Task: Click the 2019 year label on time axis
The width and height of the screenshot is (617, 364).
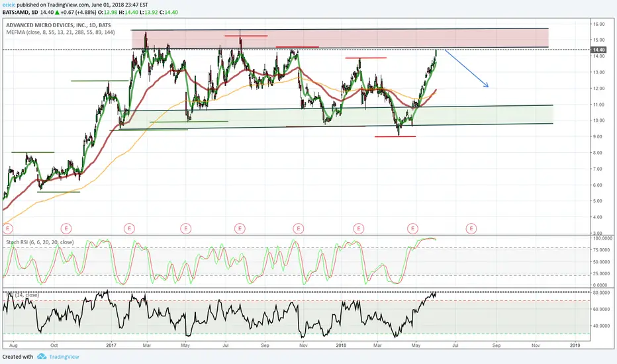Action: coord(575,345)
